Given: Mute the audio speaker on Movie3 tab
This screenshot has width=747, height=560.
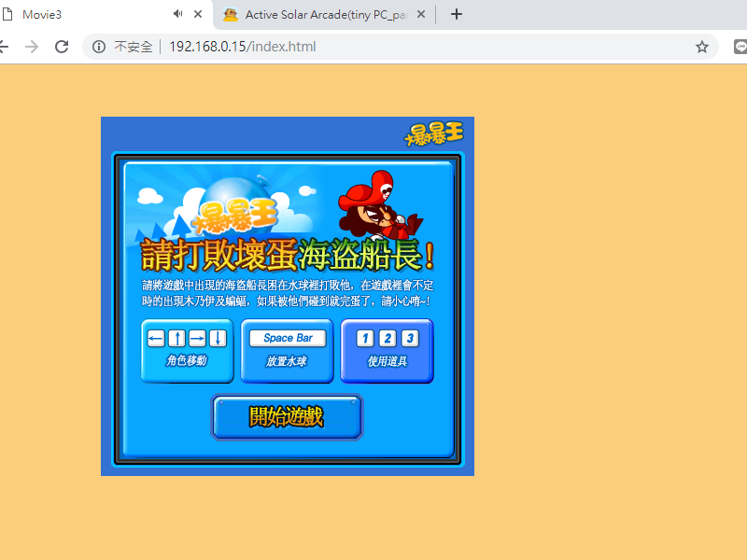Looking at the screenshot, I should pos(177,14).
